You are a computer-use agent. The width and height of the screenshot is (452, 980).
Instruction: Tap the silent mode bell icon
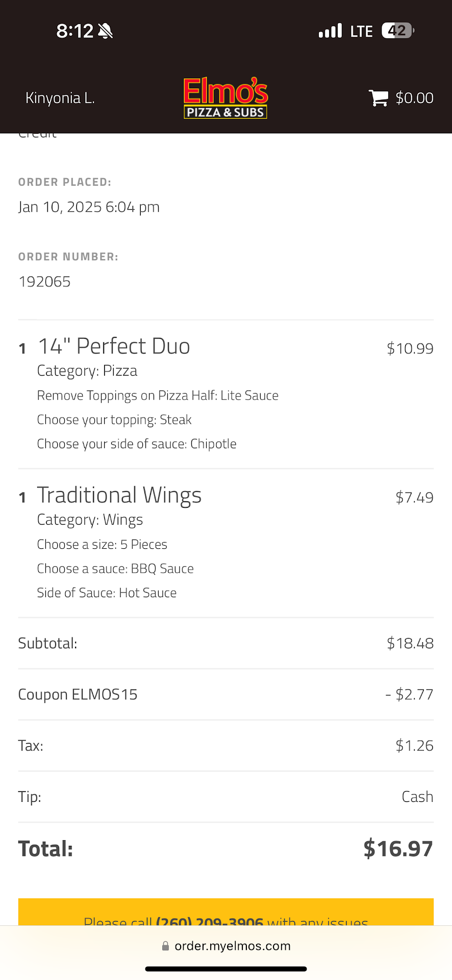pos(106,31)
